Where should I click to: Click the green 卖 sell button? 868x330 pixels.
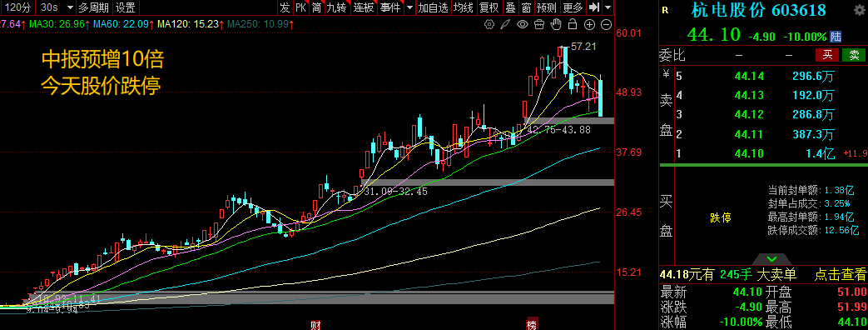(x=854, y=55)
